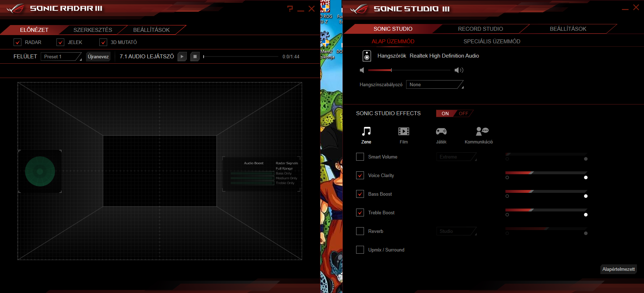Click the ROG desktop shortcut icon

tap(326, 13)
